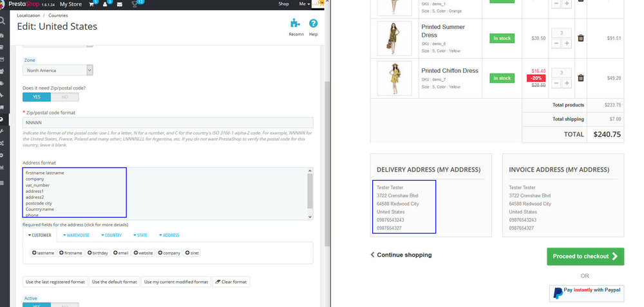Viewport: 644px width, 307px height.
Task: Open My Store link in header
Action: pyautogui.click(x=71, y=4)
